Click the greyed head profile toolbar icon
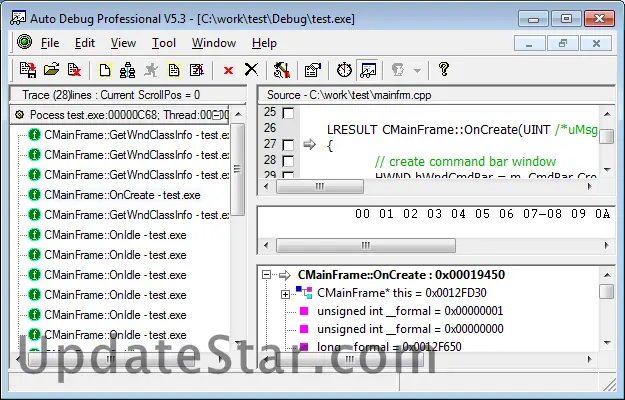Image resolution: width=625 pixels, height=400 pixels. tap(398, 70)
